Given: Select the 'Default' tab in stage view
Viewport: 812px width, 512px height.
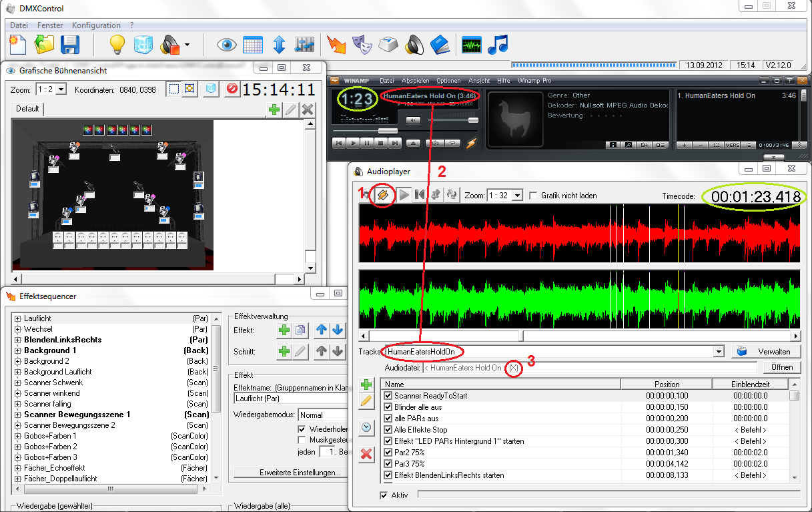Looking at the screenshot, I should click(28, 109).
